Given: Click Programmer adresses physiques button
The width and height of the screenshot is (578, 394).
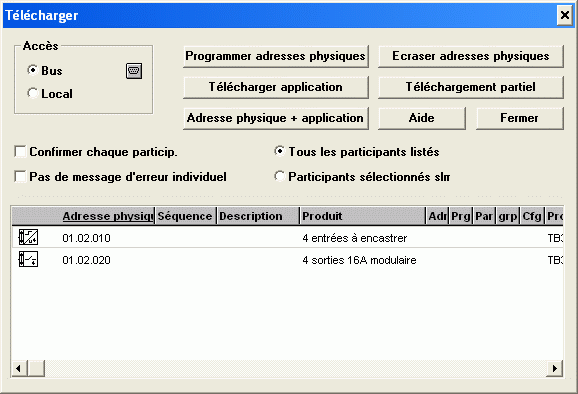Looking at the screenshot, I should pos(276,56).
